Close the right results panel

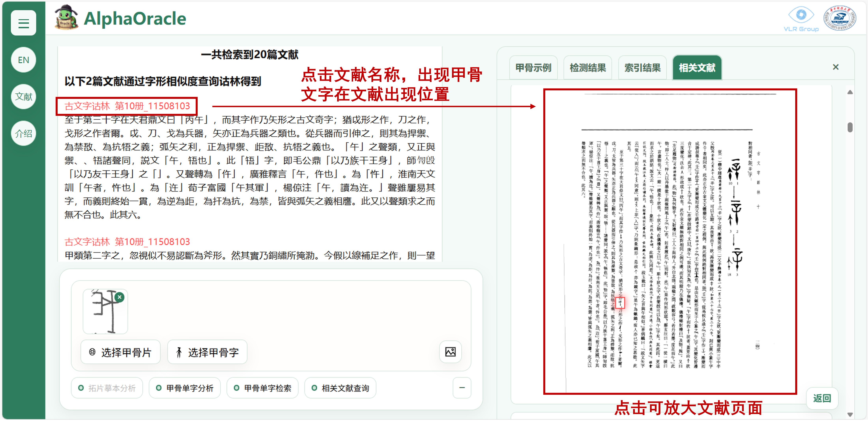pyautogui.click(x=835, y=67)
